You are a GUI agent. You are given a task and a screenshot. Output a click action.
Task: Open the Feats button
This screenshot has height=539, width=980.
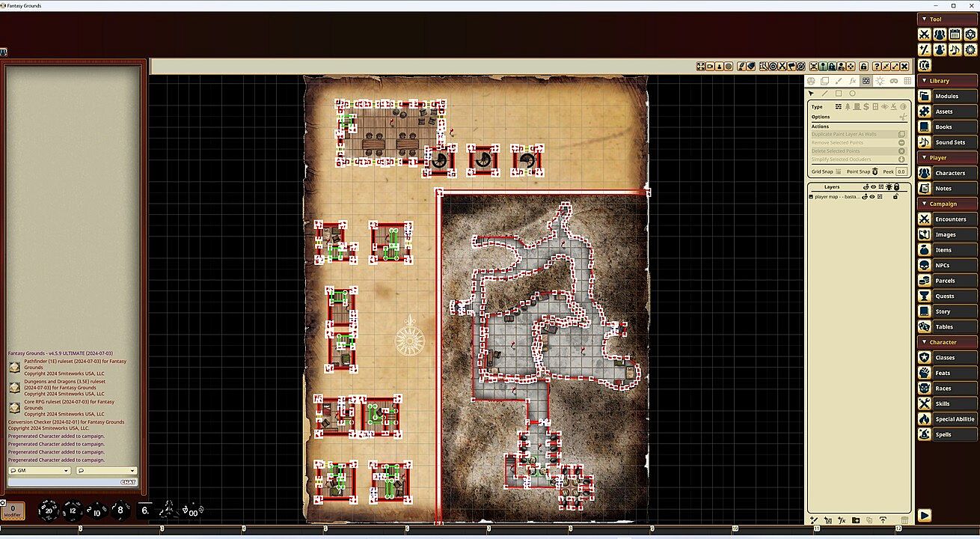pos(954,373)
